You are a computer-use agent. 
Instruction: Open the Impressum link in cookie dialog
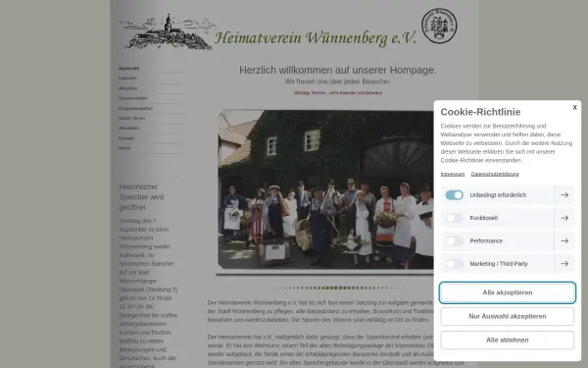(x=453, y=174)
